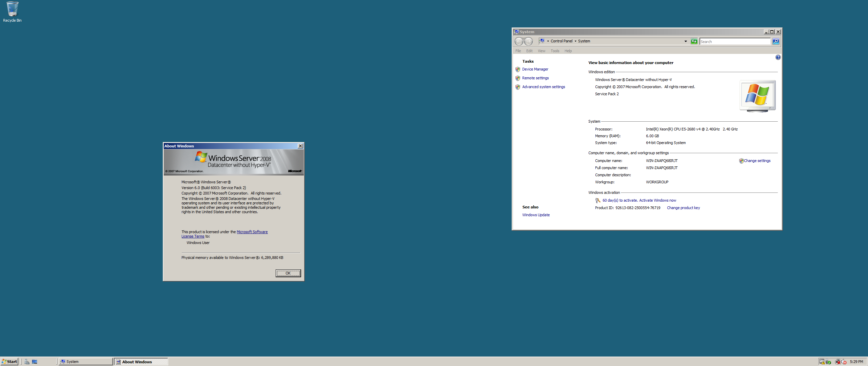Open the Help menu
Image resolution: width=868 pixels, height=366 pixels.
click(x=568, y=51)
